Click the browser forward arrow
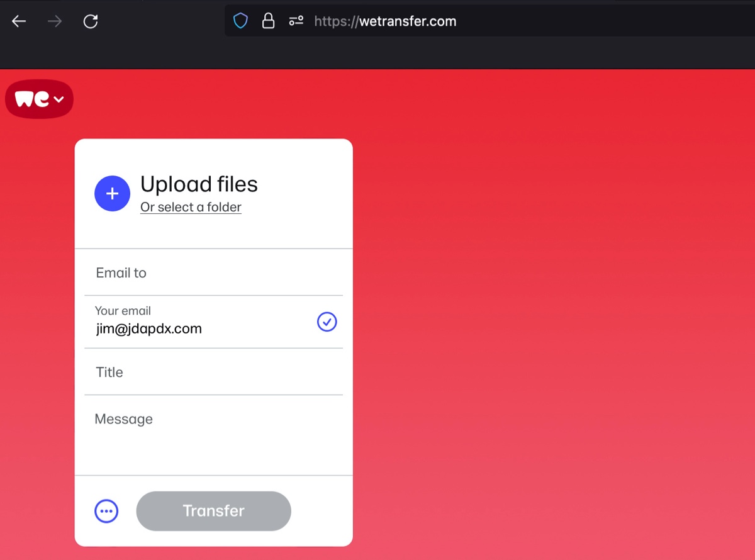This screenshot has width=755, height=560. pyautogui.click(x=55, y=21)
